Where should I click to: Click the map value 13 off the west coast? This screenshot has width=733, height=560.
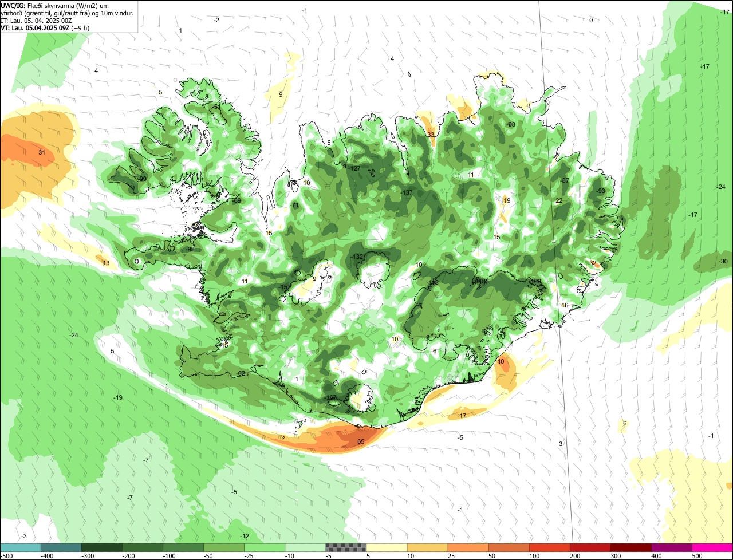[106, 263]
